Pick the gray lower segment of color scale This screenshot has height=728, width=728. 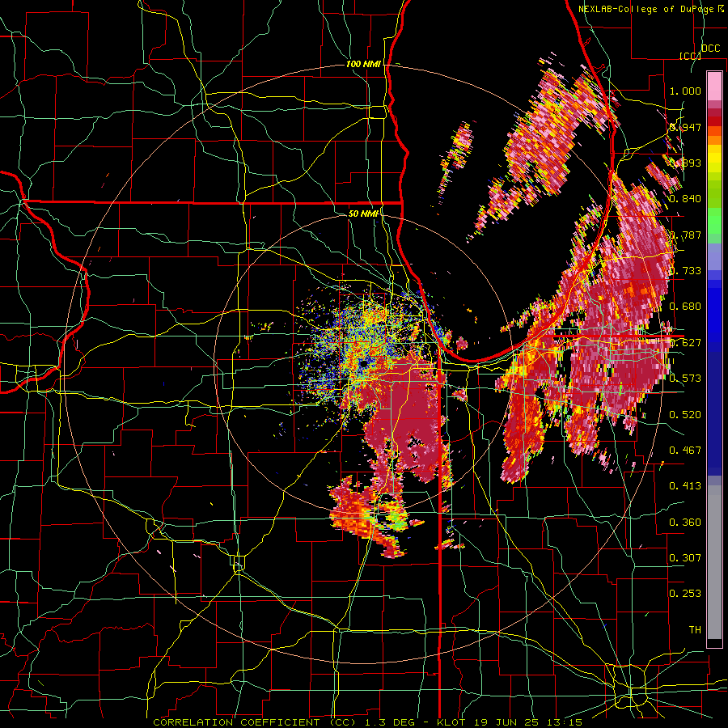(x=714, y=562)
